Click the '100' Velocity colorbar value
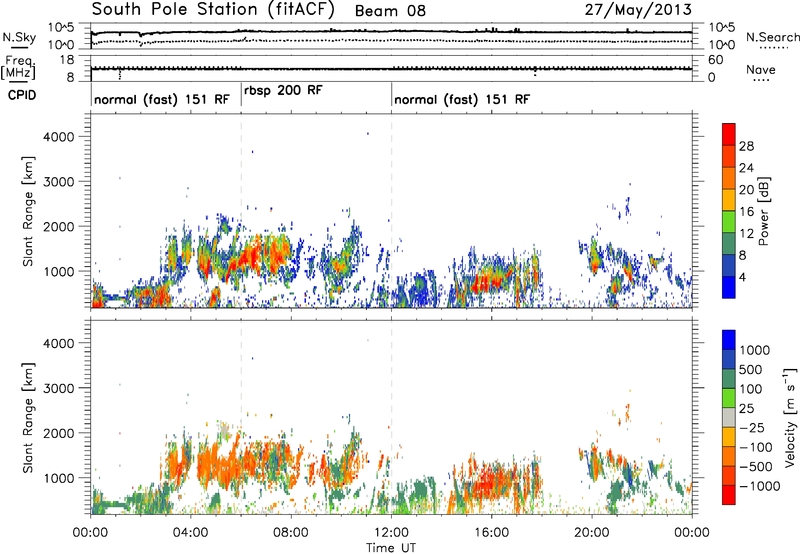 coord(751,389)
